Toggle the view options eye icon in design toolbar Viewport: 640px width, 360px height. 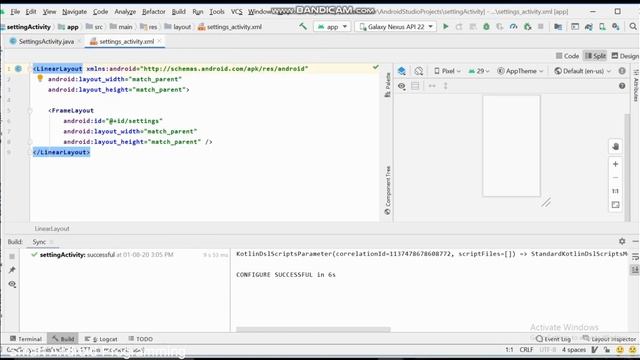click(x=402, y=86)
